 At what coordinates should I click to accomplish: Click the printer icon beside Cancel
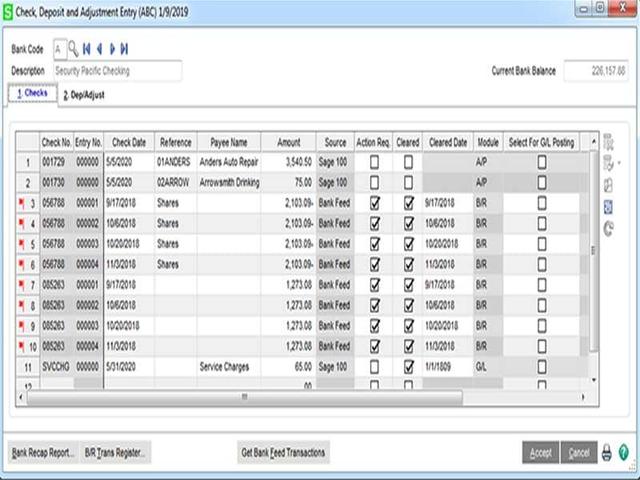point(607,453)
